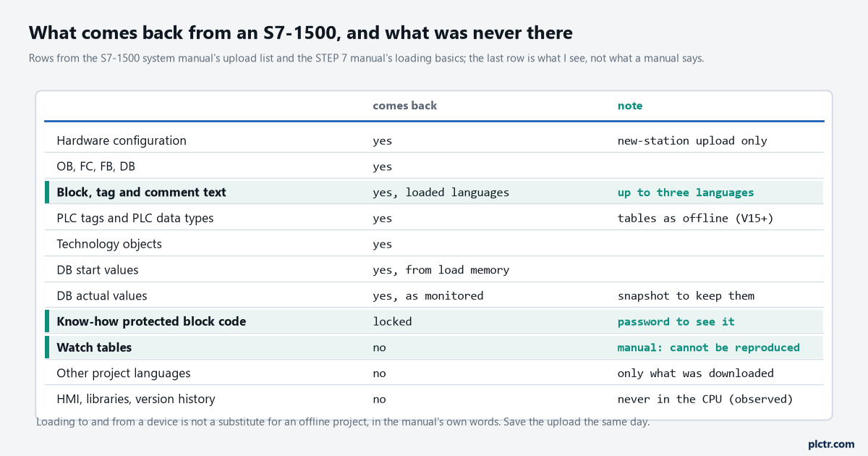
Task: Click the 'password to see it' note
Action: click(676, 321)
